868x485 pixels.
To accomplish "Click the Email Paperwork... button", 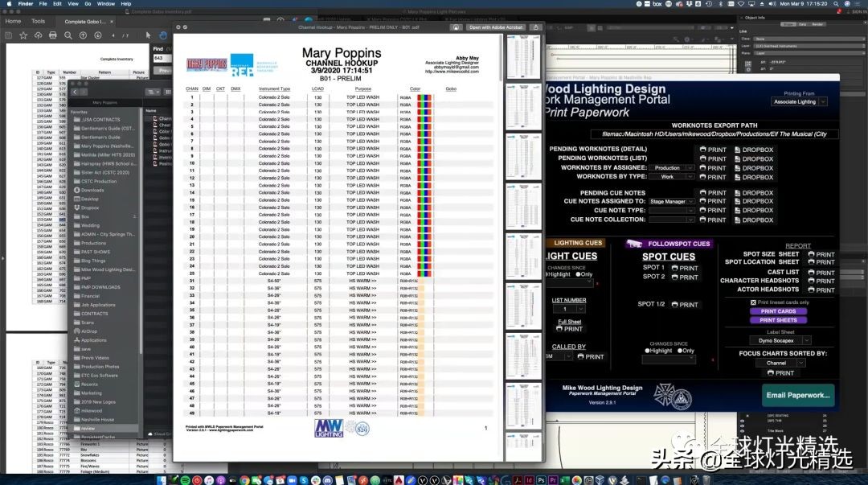I will tap(797, 395).
